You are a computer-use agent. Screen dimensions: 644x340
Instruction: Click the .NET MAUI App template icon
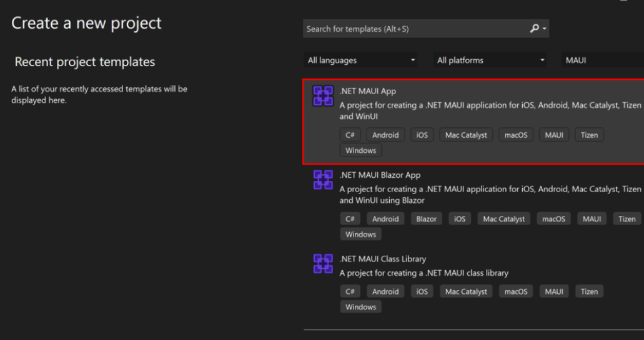coord(322,96)
